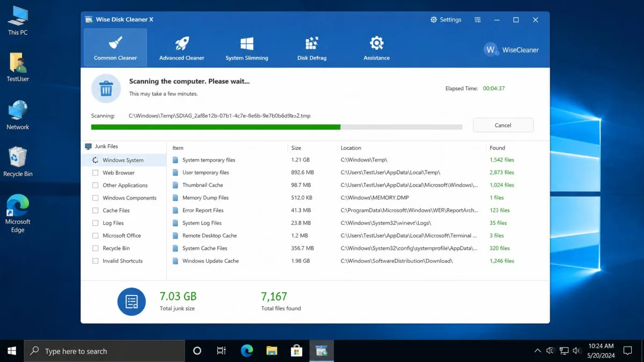Open the Common Cleaner tab
Screen dimensions: 644x362
(x=115, y=48)
